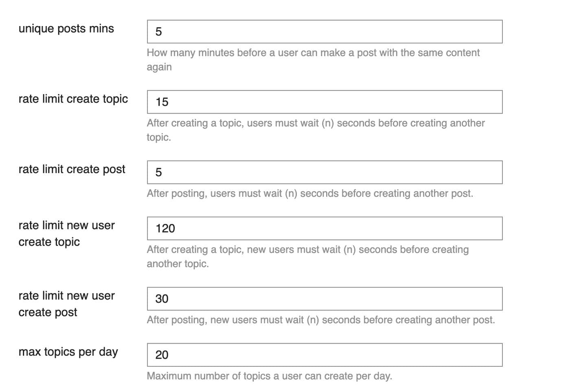This screenshot has height=392, width=570.
Task: Click the "Maximum number of topics" help text
Action: [269, 376]
